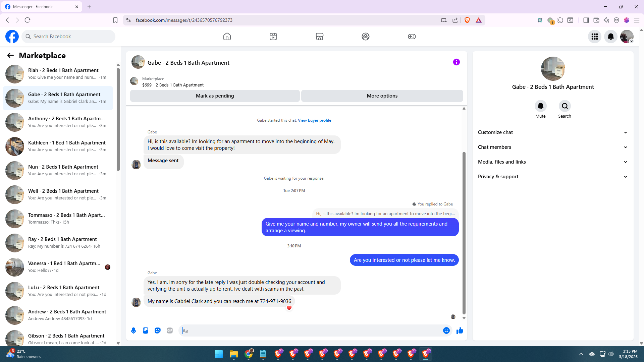Click the conversation list scrollbar
644x362 pixels.
118,119
